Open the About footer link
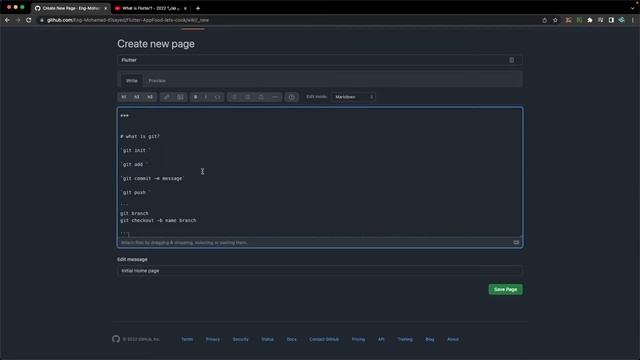This screenshot has width=640, height=360. 453,339
